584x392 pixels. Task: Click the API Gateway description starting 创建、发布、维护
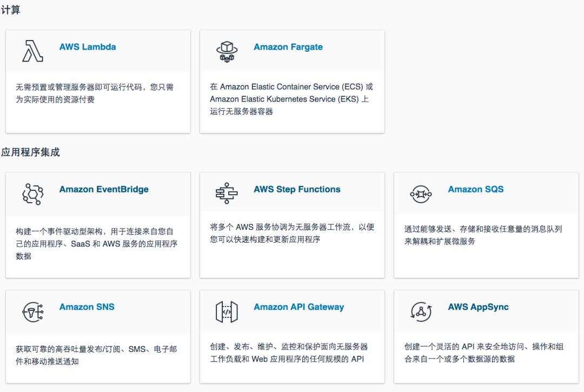tap(289, 353)
